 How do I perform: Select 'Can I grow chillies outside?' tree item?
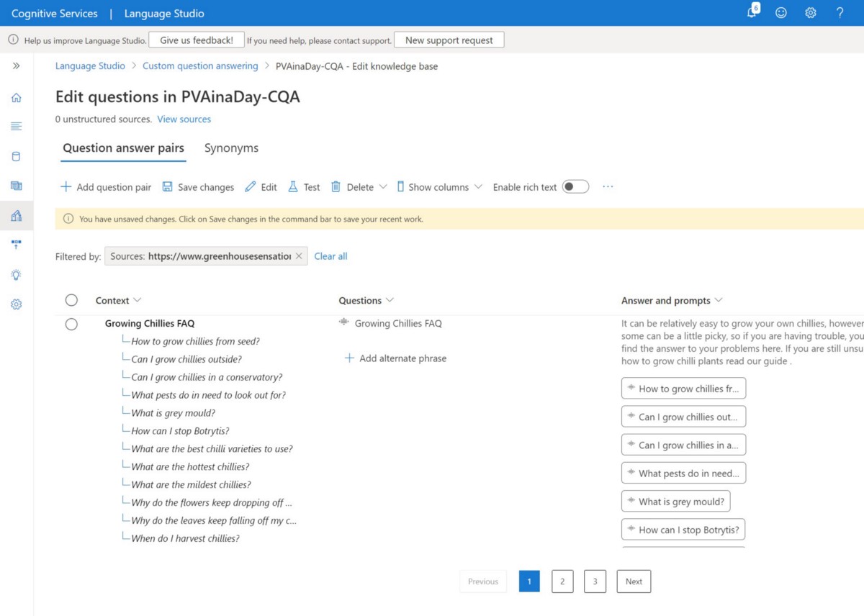pos(186,360)
